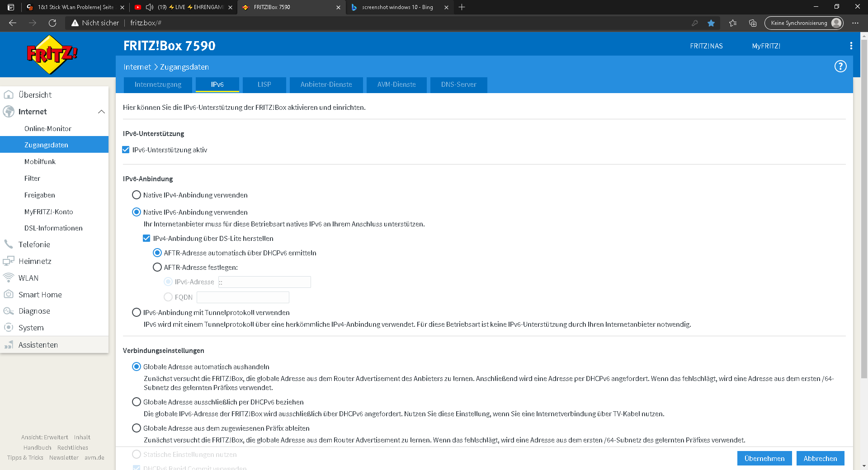868x470 pixels.
Task: Toggle IPv6-Unterstützung aktiv checkbox
Action: (126, 150)
